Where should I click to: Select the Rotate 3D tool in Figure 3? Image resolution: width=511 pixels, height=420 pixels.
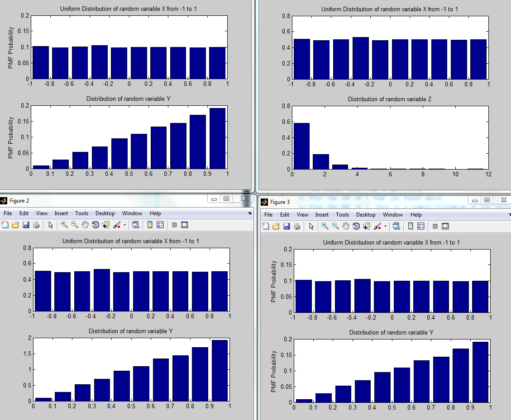(x=356, y=226)
